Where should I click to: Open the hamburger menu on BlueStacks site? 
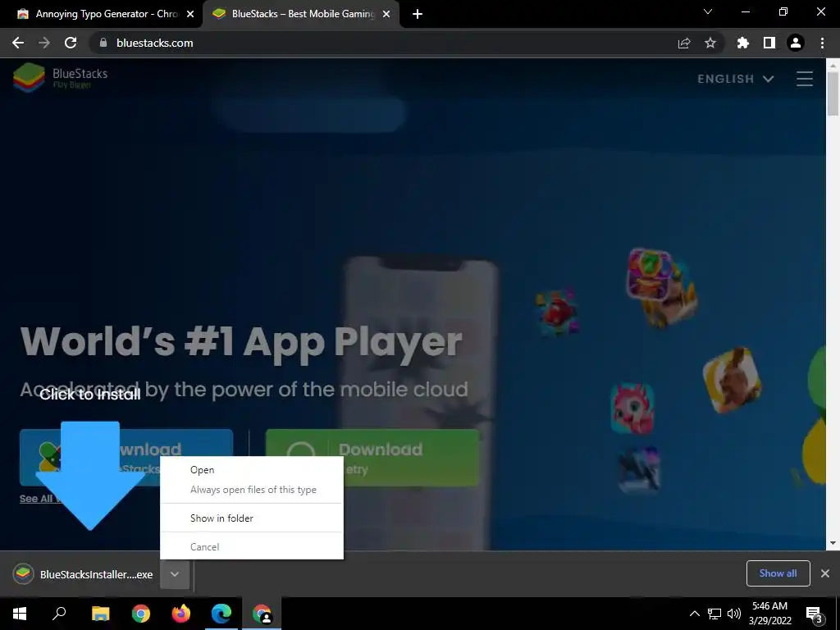click(804, 79)
